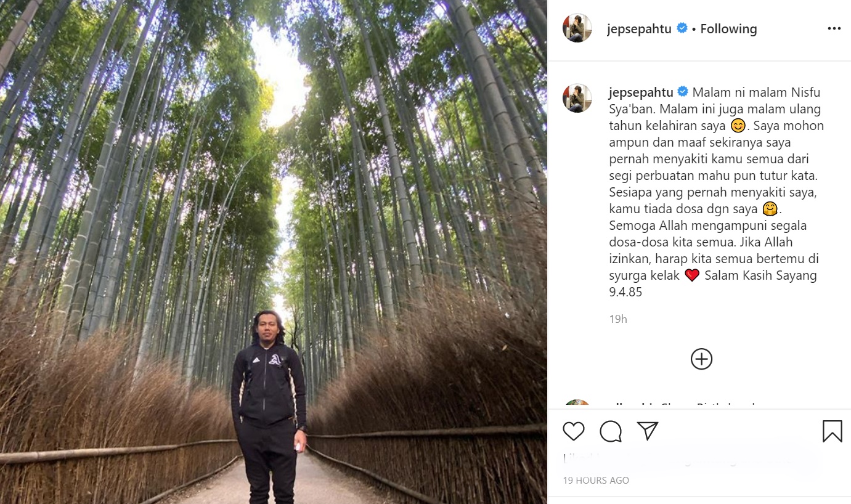Open the three-dot more options menu
The width and height of the screenshot is (851, 504).
pyautogui.click(x=834, y=28)
